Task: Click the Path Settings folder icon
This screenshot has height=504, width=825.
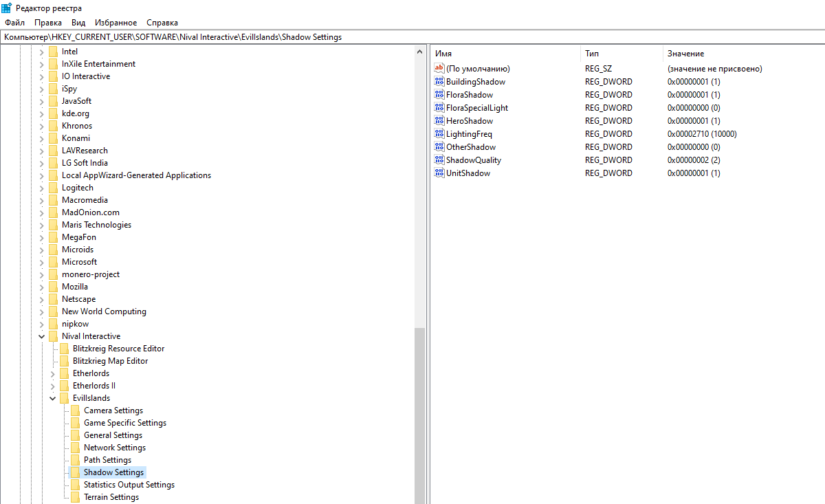Action: 76,460
